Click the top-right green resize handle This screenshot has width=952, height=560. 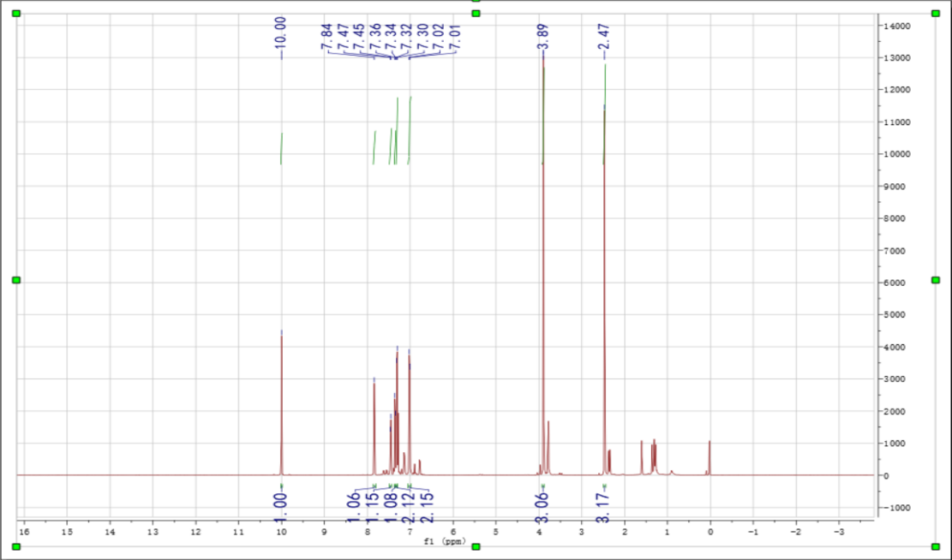(936, 14)
